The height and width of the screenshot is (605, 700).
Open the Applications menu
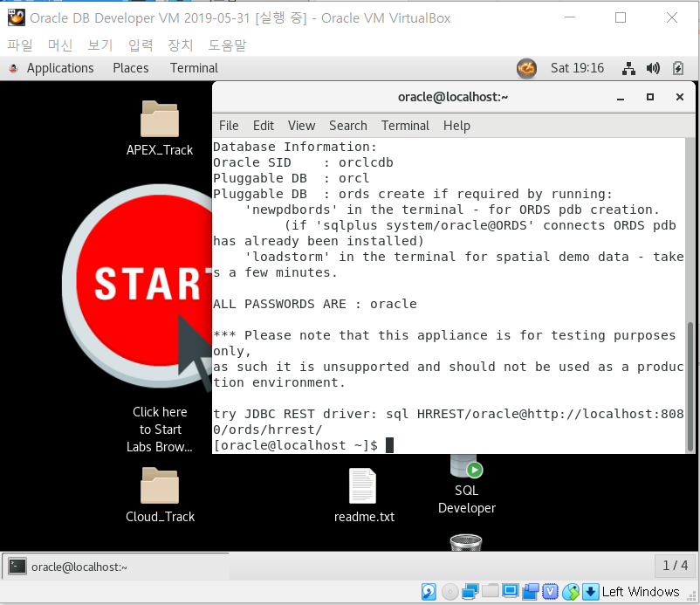(60, 68)
